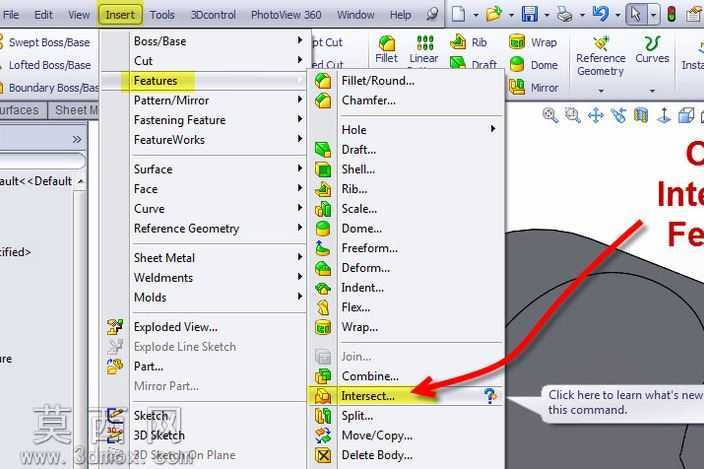
Task: Click the Wrap tool in the ribbon
Action: point(533,42)
